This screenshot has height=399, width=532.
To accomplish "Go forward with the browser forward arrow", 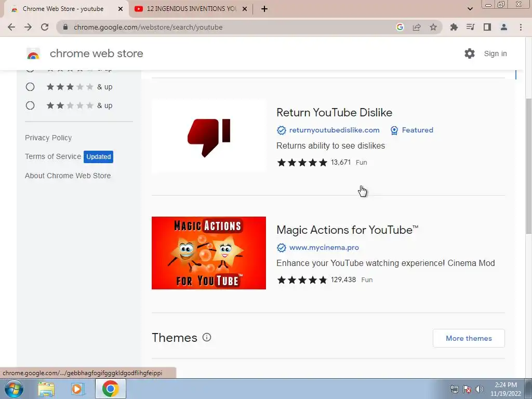I will tap(28, 27).
